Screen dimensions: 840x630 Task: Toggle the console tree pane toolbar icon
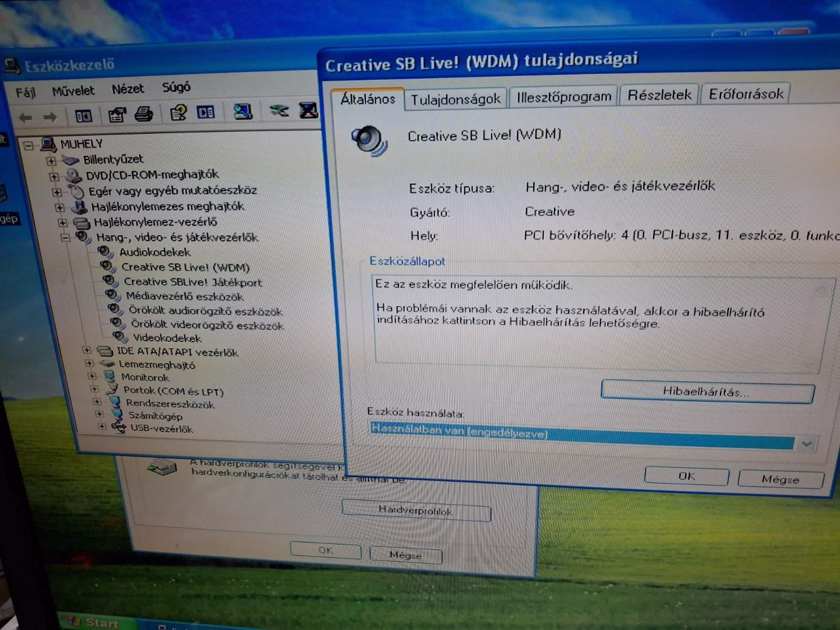pos(83,116)
